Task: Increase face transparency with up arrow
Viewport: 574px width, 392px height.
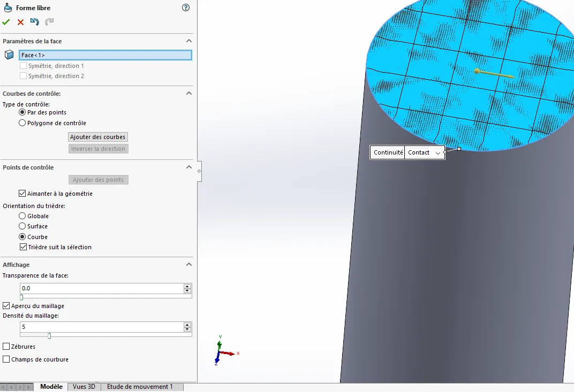Action: (x=187, y=286)
